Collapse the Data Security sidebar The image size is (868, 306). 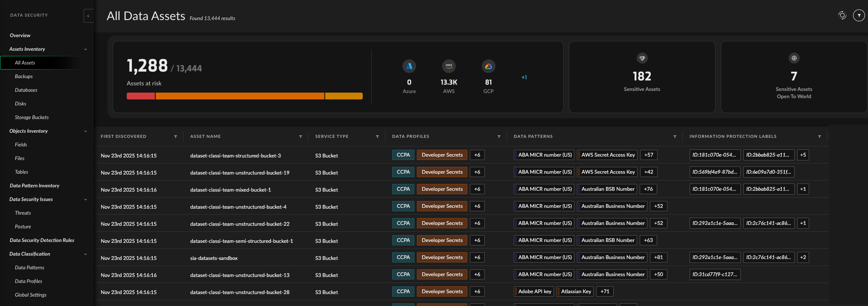[x=88, y=16]
